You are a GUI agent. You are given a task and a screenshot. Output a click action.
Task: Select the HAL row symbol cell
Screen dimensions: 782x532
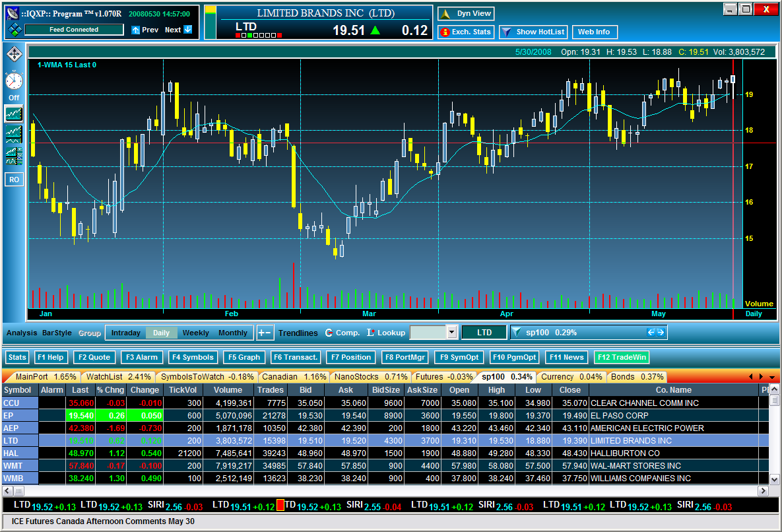coord(20,453)
